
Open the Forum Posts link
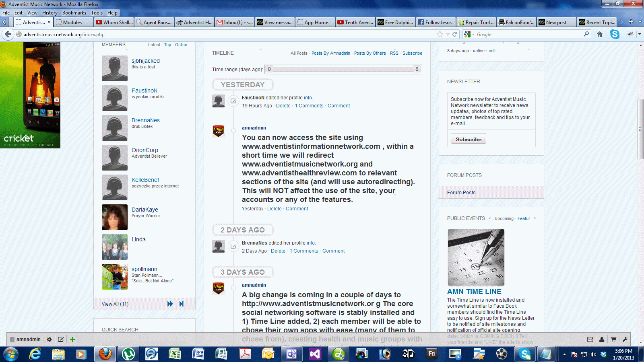461,193
